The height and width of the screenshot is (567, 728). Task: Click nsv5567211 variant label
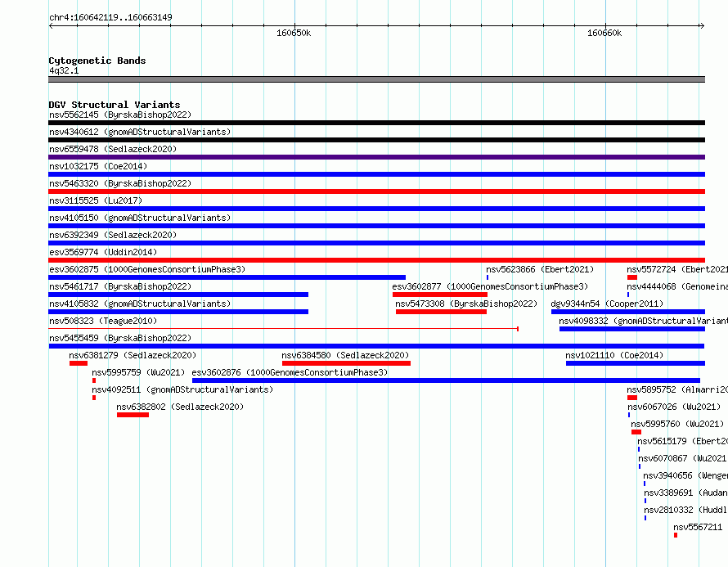tap(699, 527)
